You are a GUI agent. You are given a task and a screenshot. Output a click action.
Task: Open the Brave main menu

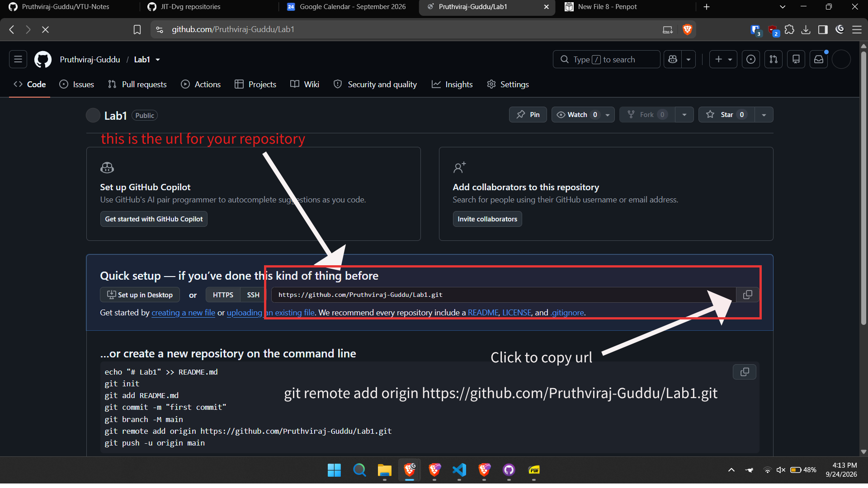click(857, 29)
